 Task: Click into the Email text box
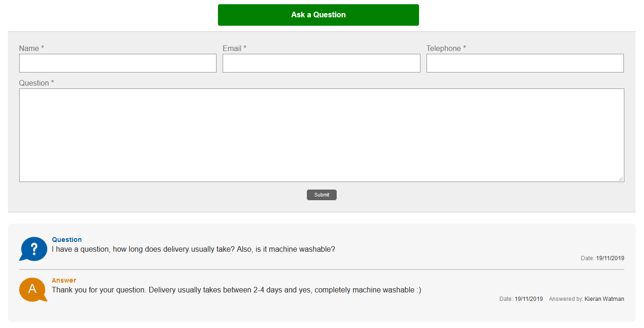point(321,63)
